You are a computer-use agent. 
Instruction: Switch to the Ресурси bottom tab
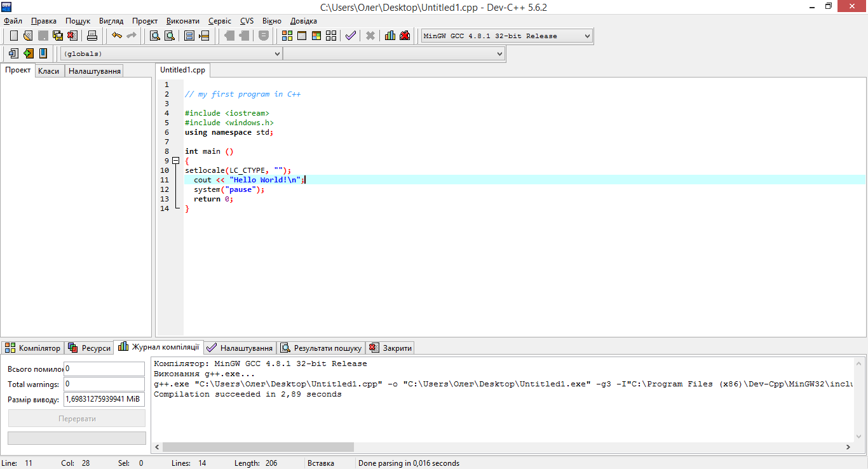pos(89,348)
